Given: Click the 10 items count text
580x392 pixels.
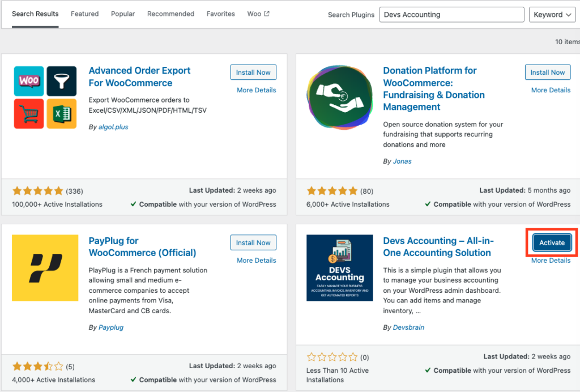Looking at the screenshot, I should coord(568,42).
